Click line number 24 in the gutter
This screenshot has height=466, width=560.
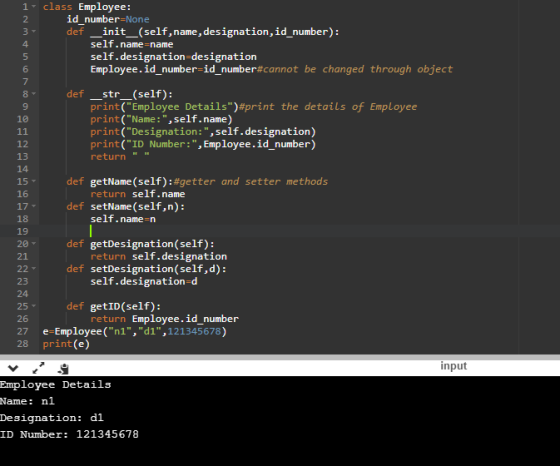pyautogui.click(x=22, y=294)
